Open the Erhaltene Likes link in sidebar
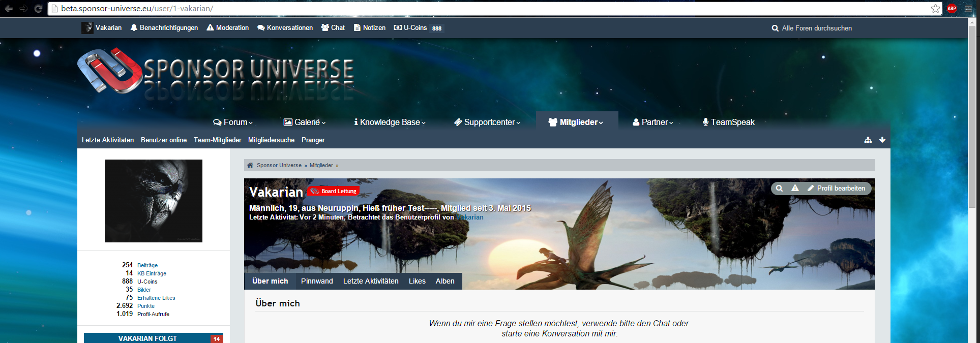The height and width of the screenshot is (343, 980). tap(156, 298)
